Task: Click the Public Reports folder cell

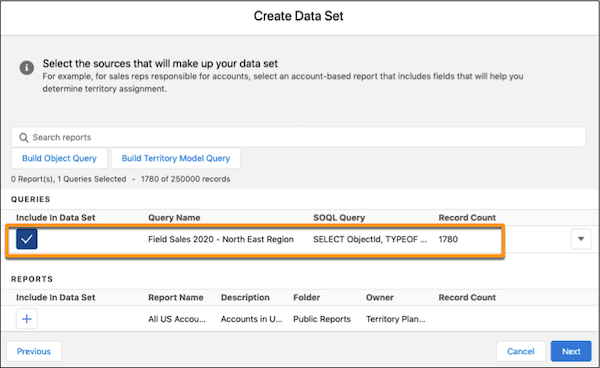Action: (x=322, y=319)
